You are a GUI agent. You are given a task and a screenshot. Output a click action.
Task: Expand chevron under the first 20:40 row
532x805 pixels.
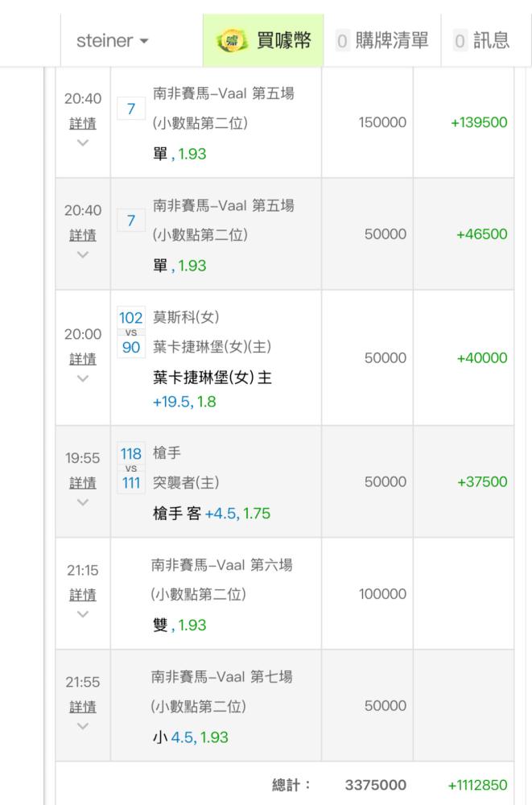pyautogui.click(x=83, y=142)
